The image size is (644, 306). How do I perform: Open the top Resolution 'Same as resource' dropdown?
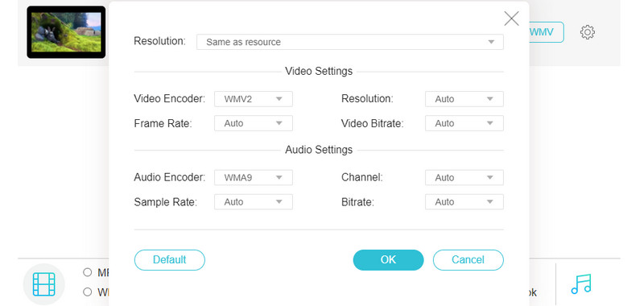pyautogui.click(x=350, y=42)
